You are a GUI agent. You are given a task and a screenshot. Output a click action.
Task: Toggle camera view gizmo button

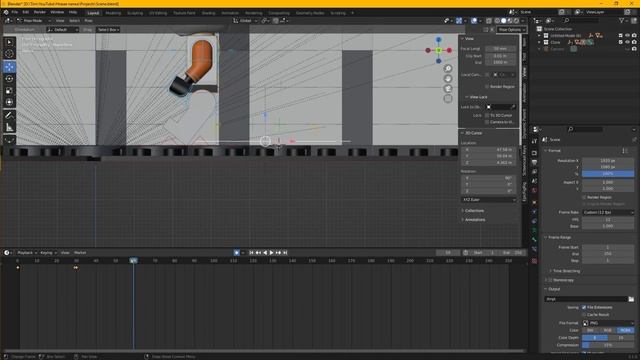point(448,88)
